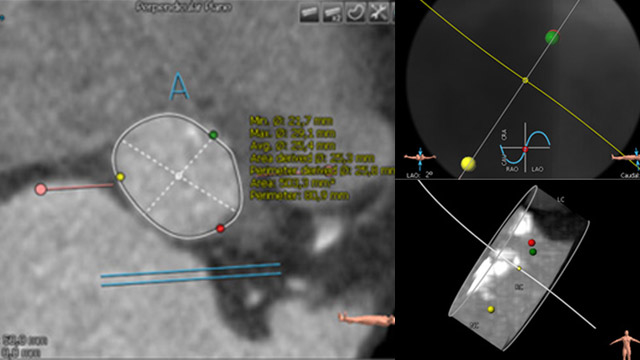
Task: Click the Perimeter mm measurement value
Action: (x=299, y=195)
